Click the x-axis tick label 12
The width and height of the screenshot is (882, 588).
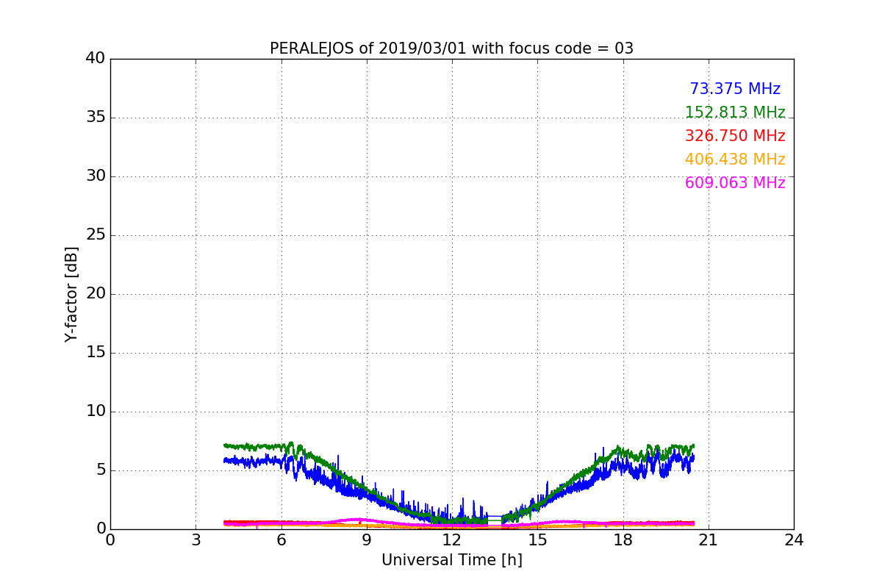tap(452, 540)
